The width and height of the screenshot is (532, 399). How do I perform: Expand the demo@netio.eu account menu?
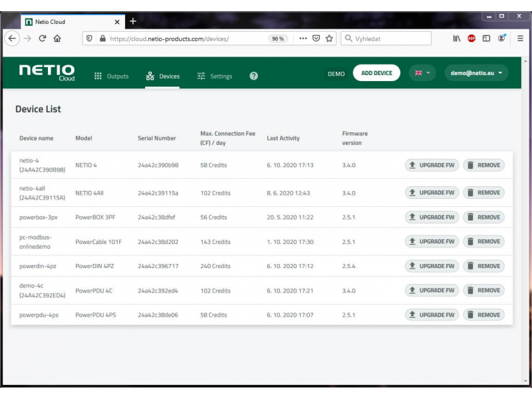pyautogui.click(x=476, y=73)
